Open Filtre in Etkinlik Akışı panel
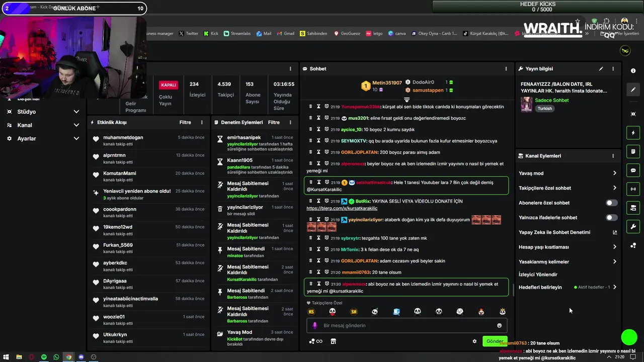 coord(185,122)
